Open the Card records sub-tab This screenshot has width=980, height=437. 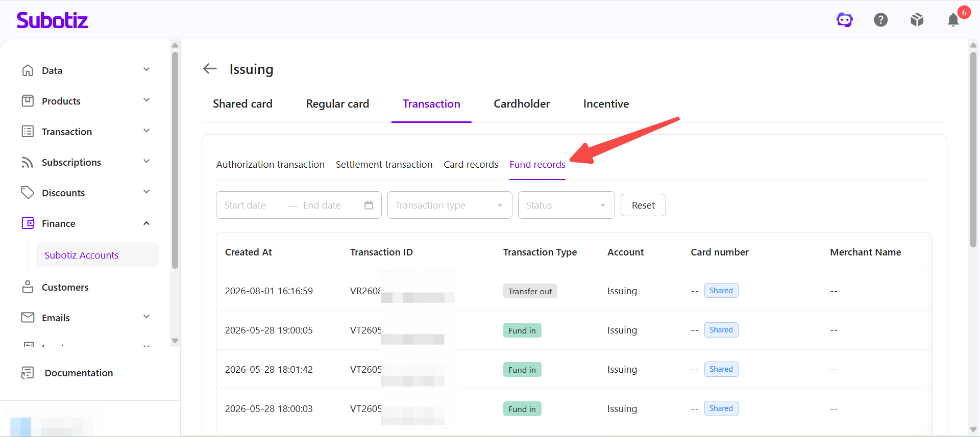click(471, 165)
